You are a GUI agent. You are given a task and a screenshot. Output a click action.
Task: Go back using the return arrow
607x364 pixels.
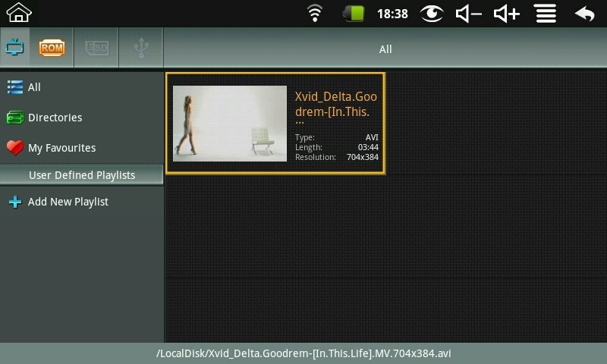584,14
